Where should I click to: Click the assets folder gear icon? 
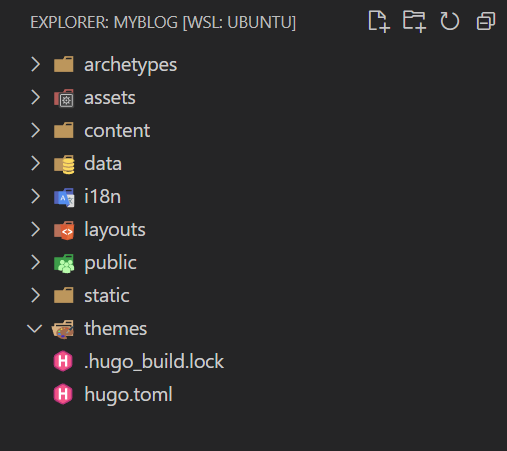click(64, 98)
